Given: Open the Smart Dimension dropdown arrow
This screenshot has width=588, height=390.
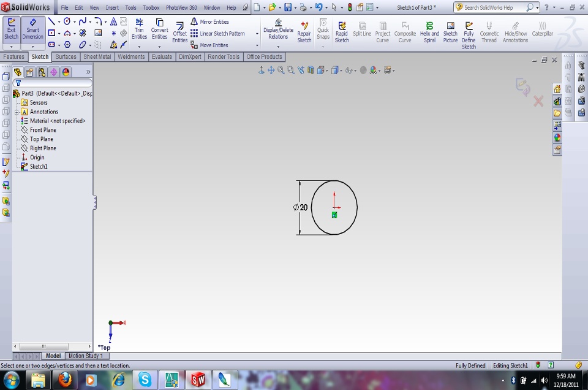Looking at the screenshot, I should pyautogui.click(x=33, y=47).
